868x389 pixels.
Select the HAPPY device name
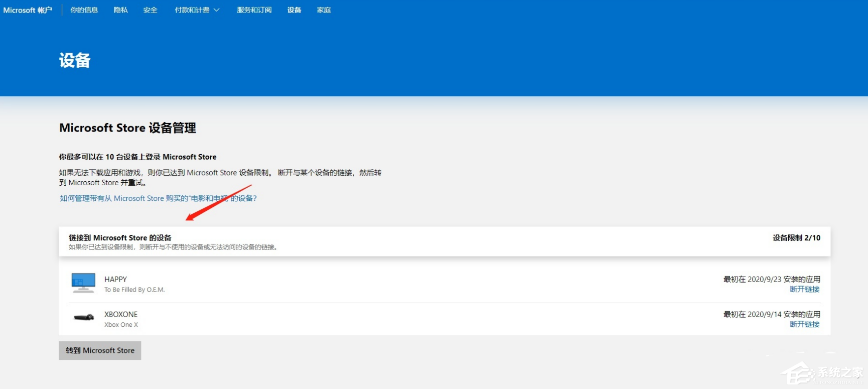(115, 279)
